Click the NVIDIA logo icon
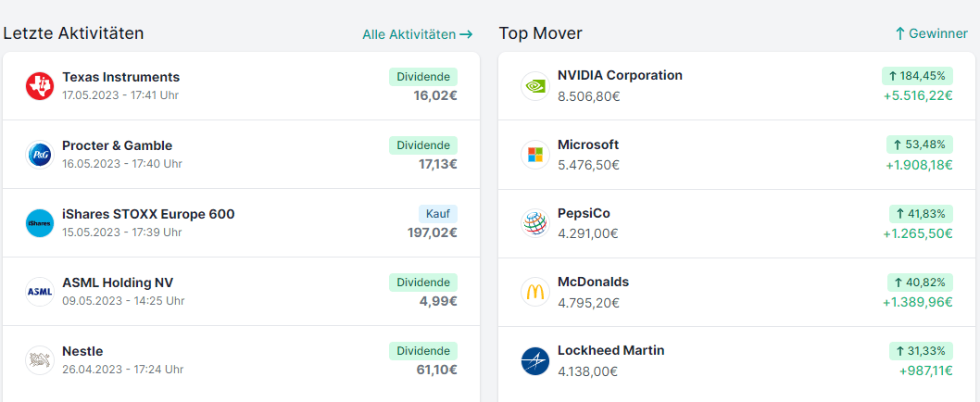 (535, 85)
